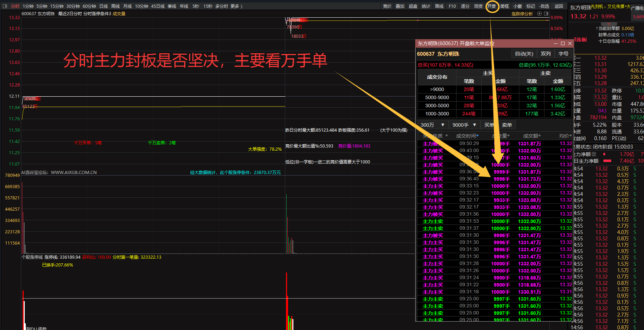This screenshot has width=644, height=330.
Task: Click the sort diamond beside 均价 header
Action: 570,136
